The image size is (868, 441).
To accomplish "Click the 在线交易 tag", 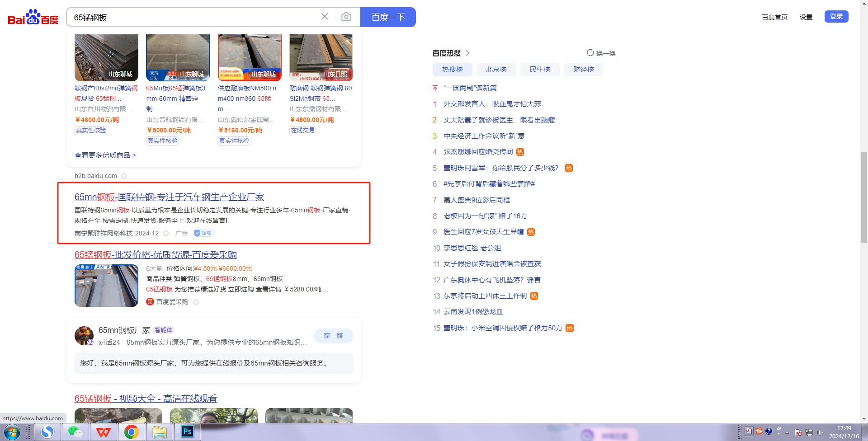I will [302, 130].
